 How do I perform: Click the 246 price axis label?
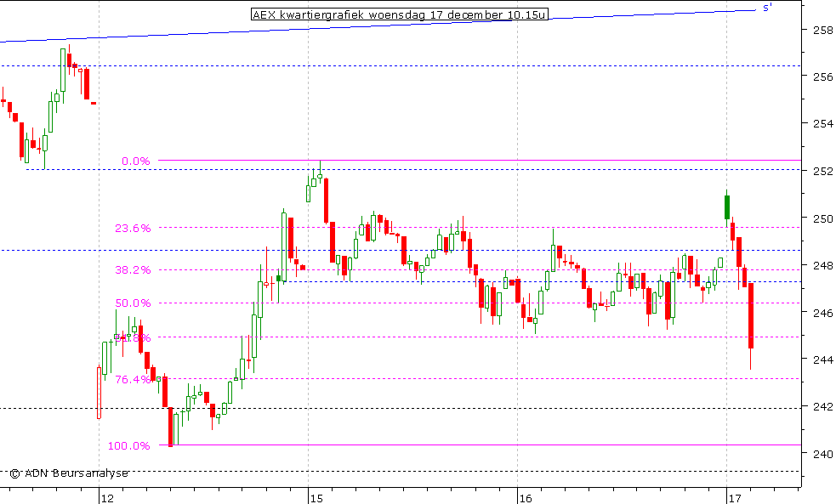pos(822,312)
